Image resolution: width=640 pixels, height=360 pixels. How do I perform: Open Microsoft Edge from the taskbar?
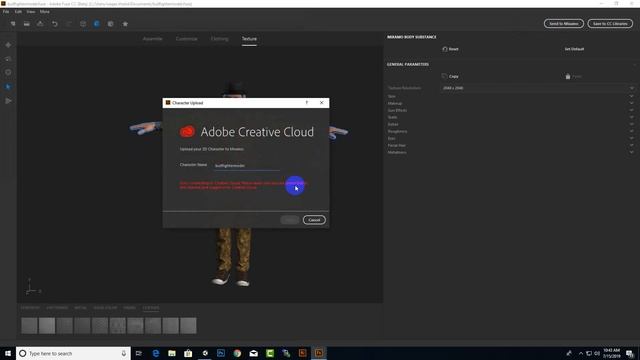point(156,353)
